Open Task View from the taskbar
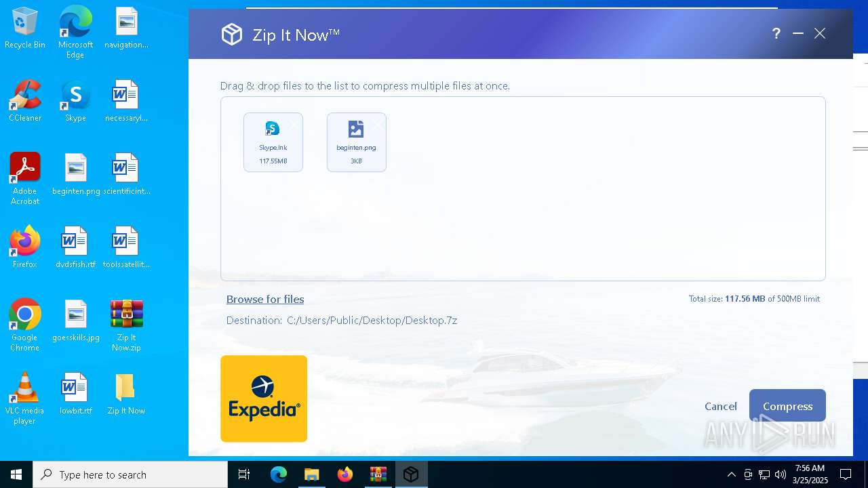Image resolution: width=868 pixels, height=488 pixels. click(244, 474)
